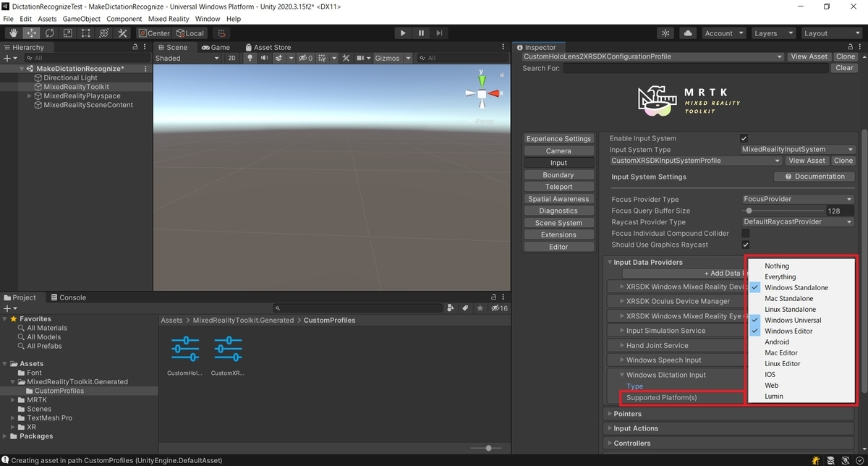Open Focus Provider Type dropdown

(x=798, y=199)
